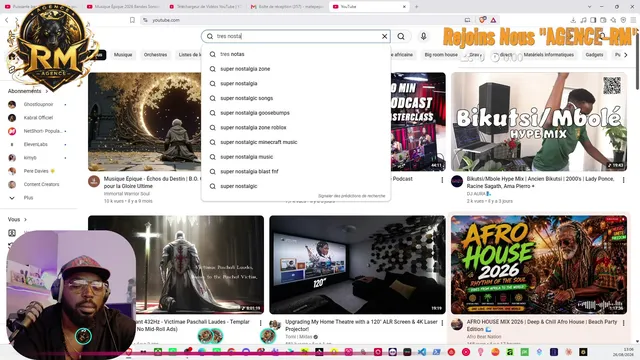Open the Immortal Warrior Soul channel avatar

click(x=94, y=181)
